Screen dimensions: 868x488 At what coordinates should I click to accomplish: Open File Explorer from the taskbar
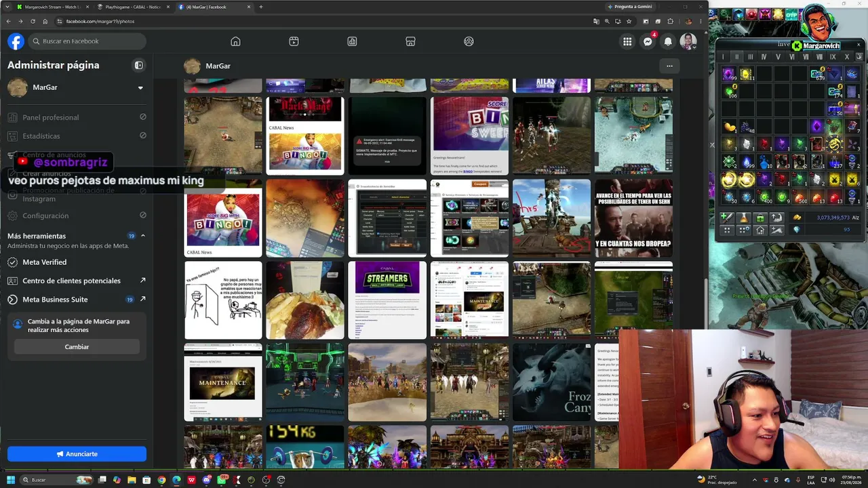pos(132,480)
